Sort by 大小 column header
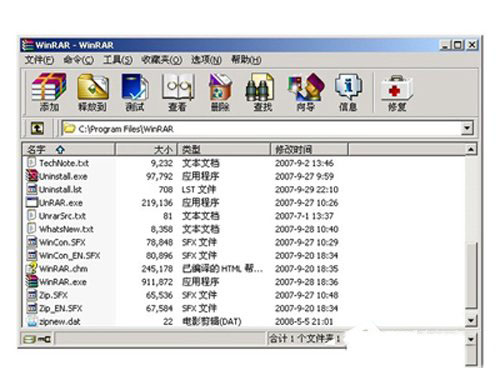This screenshot has height=375, width=500. [146, 149]
